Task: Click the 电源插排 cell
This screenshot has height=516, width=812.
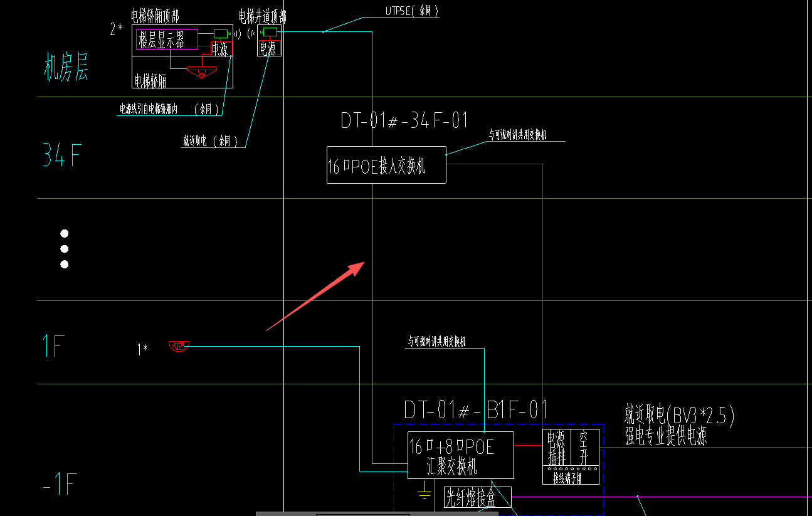Action: 556,448
